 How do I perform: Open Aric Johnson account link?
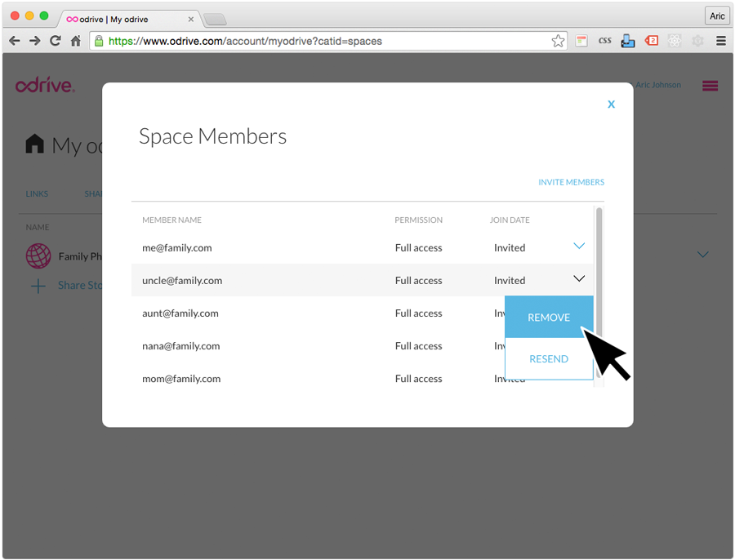(658, 85)
